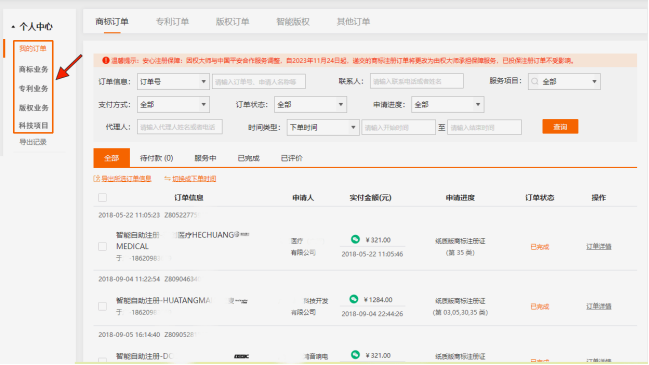Click the 申请进度 column header
Viewport: 649px width, 365px height.
tap(460, 198)
